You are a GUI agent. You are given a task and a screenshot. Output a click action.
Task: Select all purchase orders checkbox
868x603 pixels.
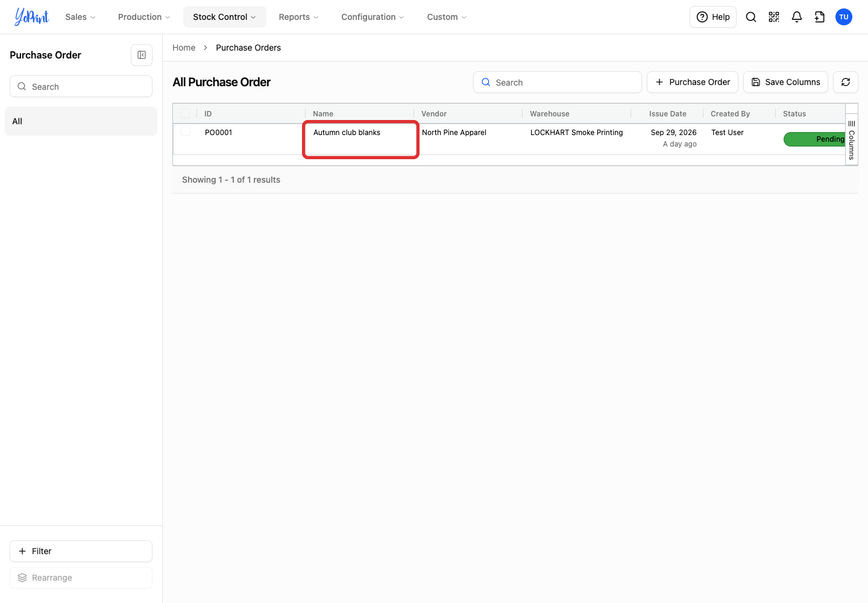(185, 113)
